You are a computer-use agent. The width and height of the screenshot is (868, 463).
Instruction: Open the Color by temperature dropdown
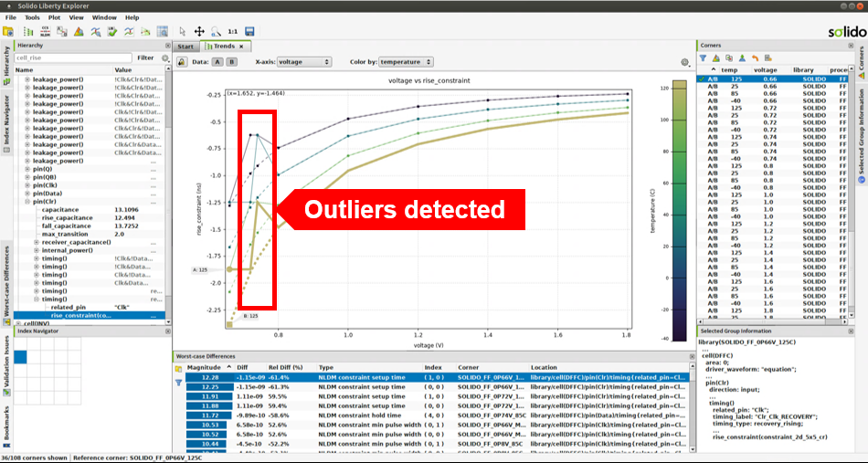pos(406,62)
